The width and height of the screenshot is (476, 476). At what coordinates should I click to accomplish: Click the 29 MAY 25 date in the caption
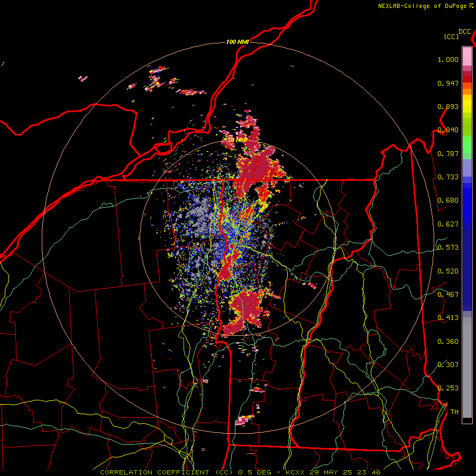331,472
